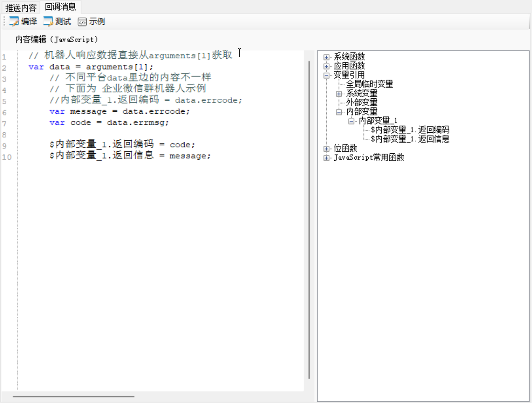Screen dimensions: 532x403
Task: Click the 位函数 label
Action: (345, 148)
